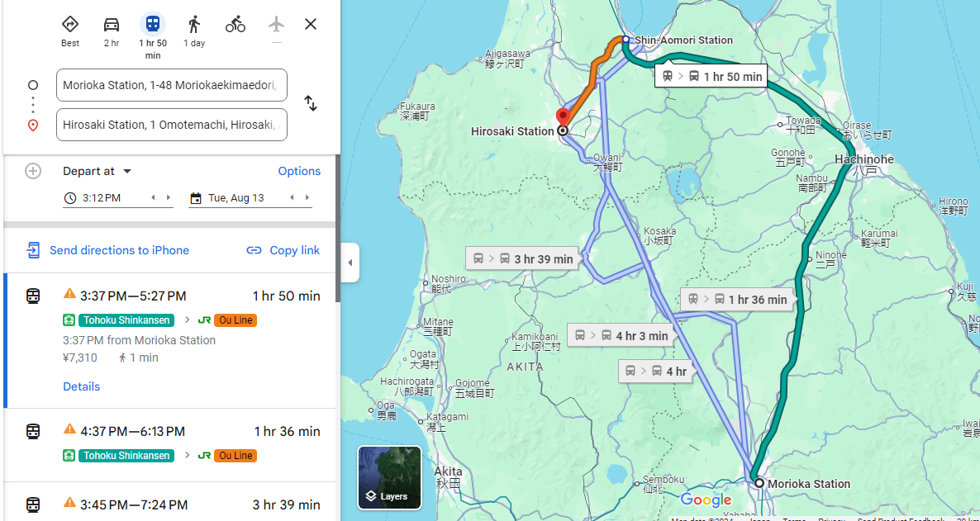Click the 1 hr 36 min map route label
The height and width of the screenshot is (521, 980).
(x=738, y=299)
